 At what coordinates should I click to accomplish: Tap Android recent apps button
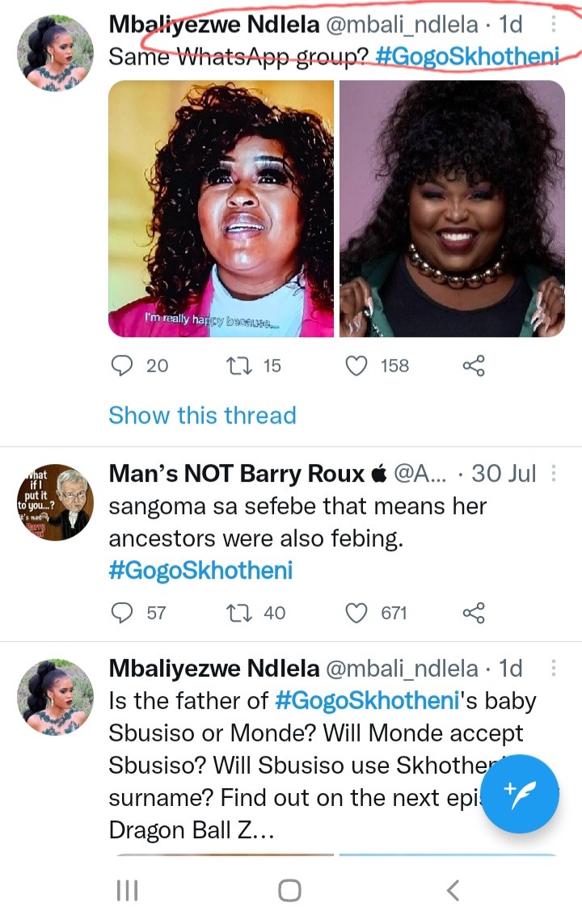(127, 890)
